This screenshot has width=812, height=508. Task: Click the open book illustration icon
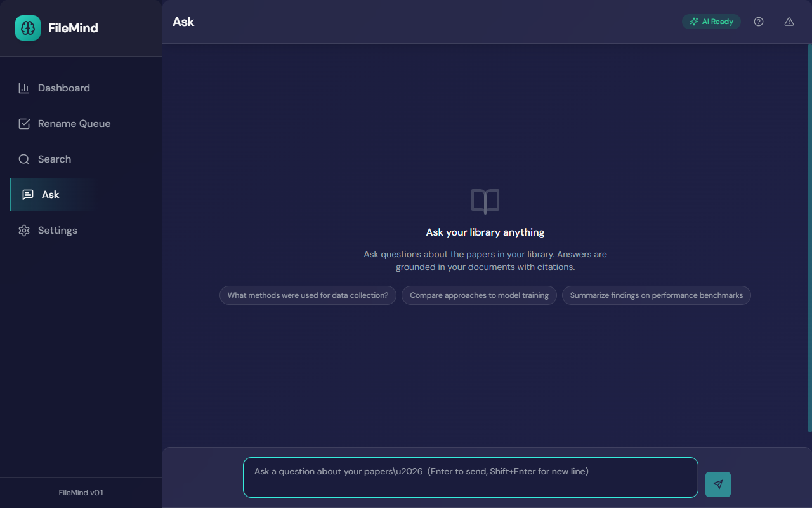(x=485, y=201)
